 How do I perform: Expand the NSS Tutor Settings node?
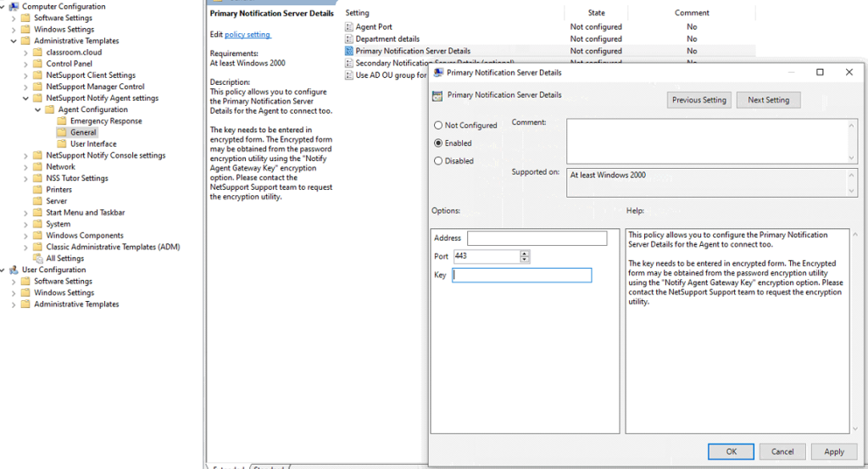pos(25,178)
